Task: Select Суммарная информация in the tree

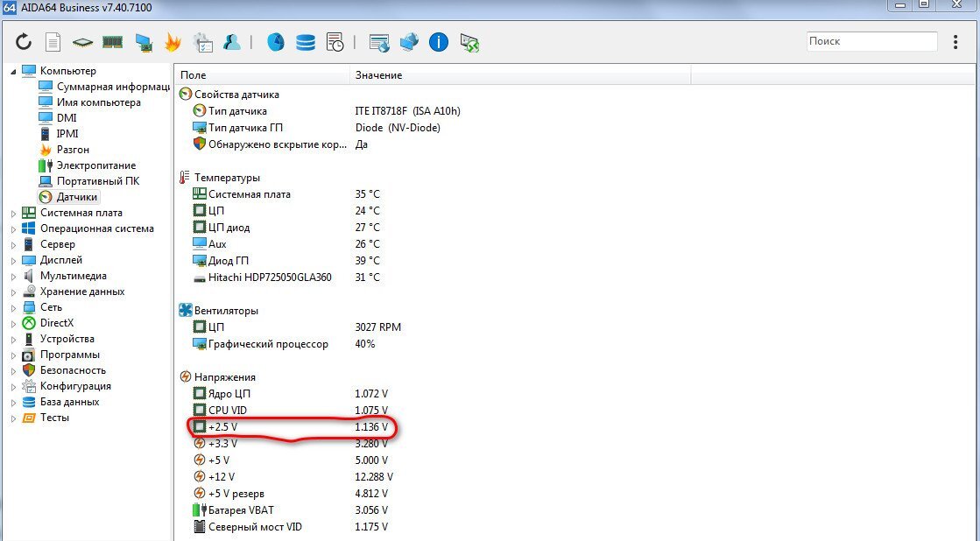Action: (x=104, y=86)
